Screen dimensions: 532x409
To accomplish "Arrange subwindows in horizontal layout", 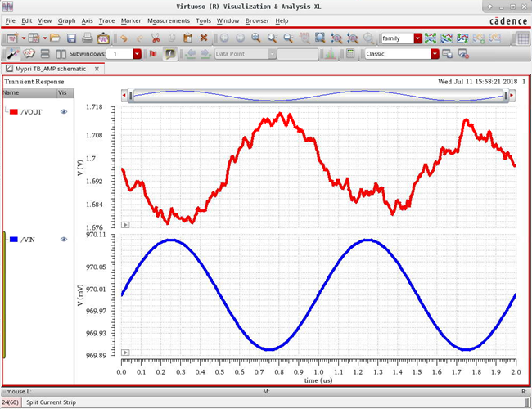I will (x=45, y=54).
